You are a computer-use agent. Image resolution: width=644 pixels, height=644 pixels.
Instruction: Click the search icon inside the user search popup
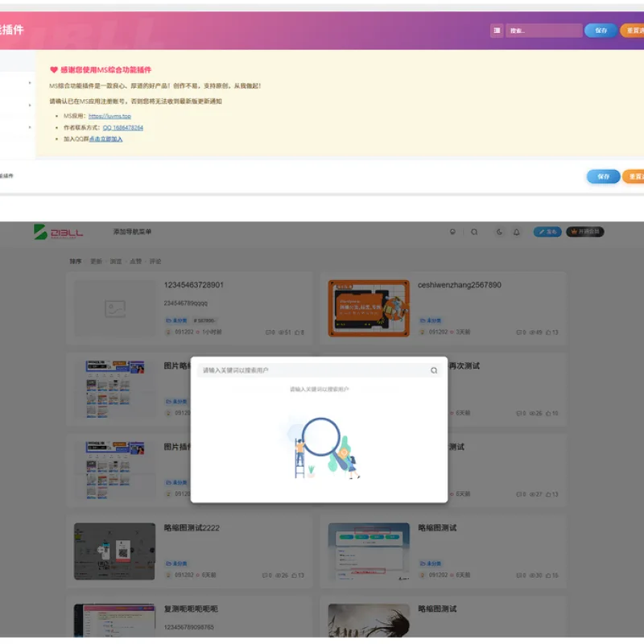tap(434, 370)
